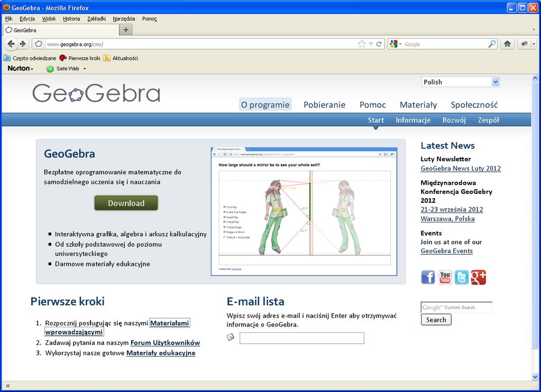Open Materiałami wprowadzającymi link

click(x=170, y=323)
